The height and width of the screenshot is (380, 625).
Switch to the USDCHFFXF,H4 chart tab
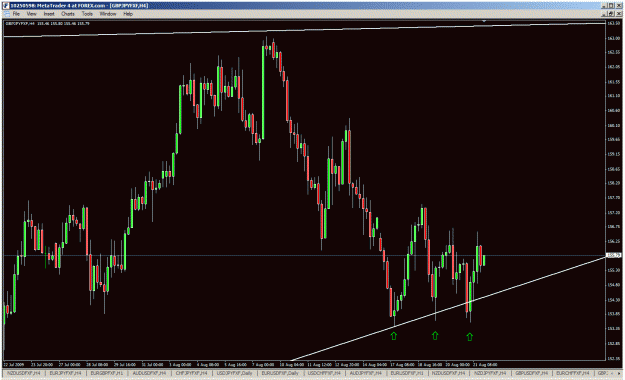coord(324,373)
